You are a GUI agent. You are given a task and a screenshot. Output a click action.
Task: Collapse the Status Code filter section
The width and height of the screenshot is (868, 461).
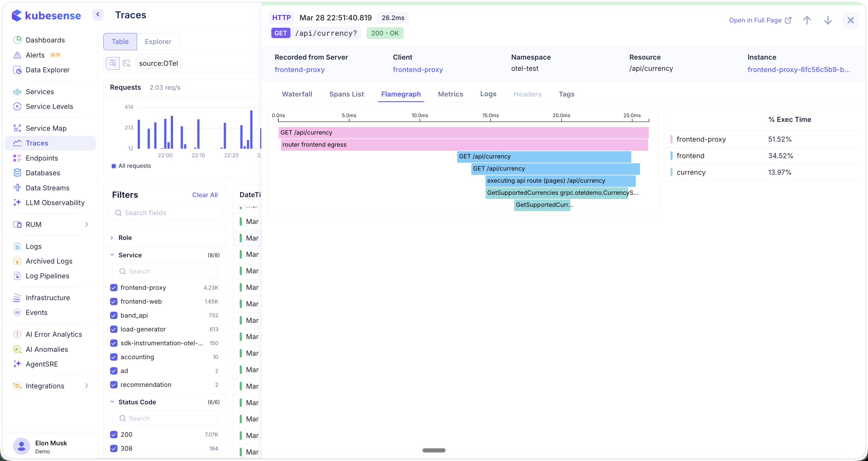112,402
